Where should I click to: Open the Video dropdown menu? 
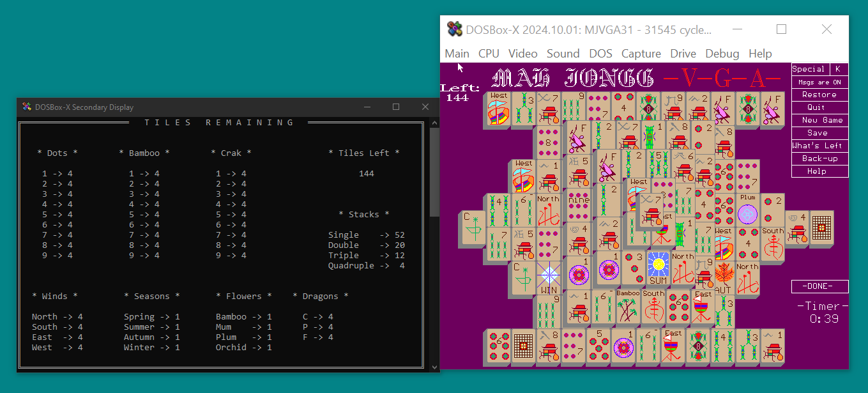(522, 54)
